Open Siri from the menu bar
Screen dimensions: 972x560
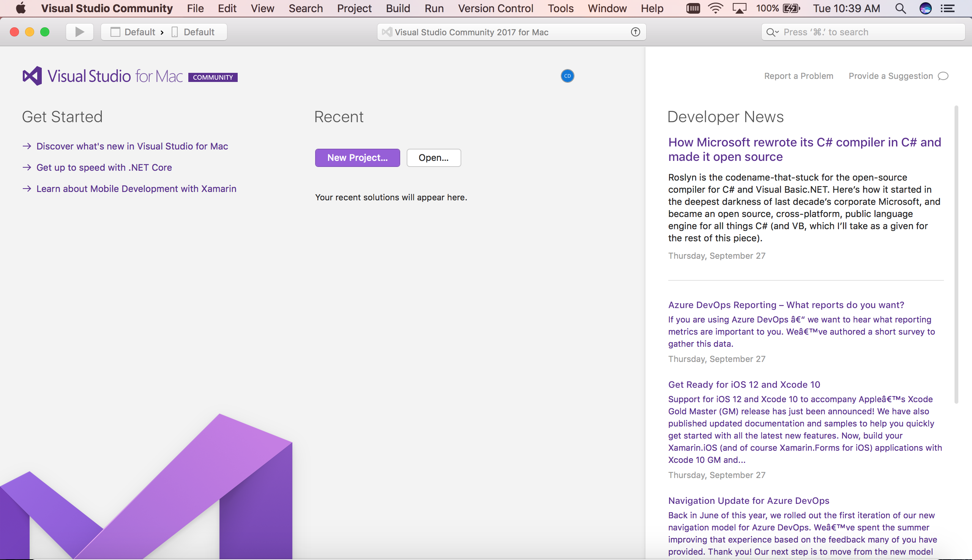(x=925, y=8)
